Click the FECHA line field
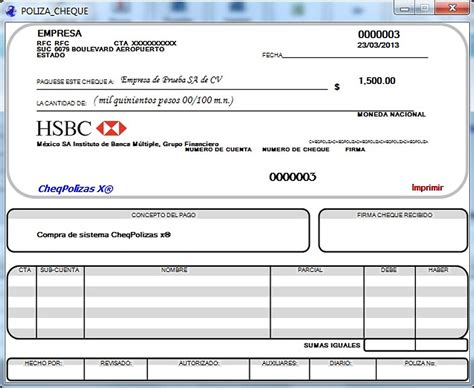Screen dimensions: 474x388 coord(355,55)
